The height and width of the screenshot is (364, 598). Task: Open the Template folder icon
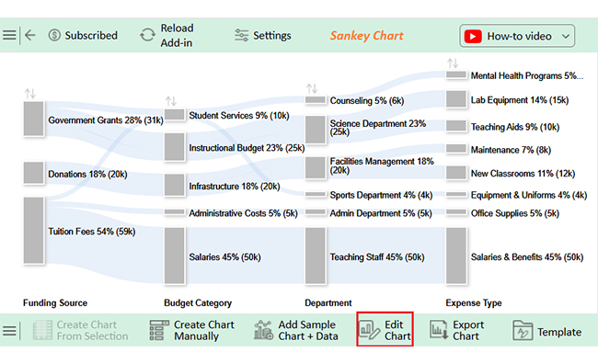(523, 331)
